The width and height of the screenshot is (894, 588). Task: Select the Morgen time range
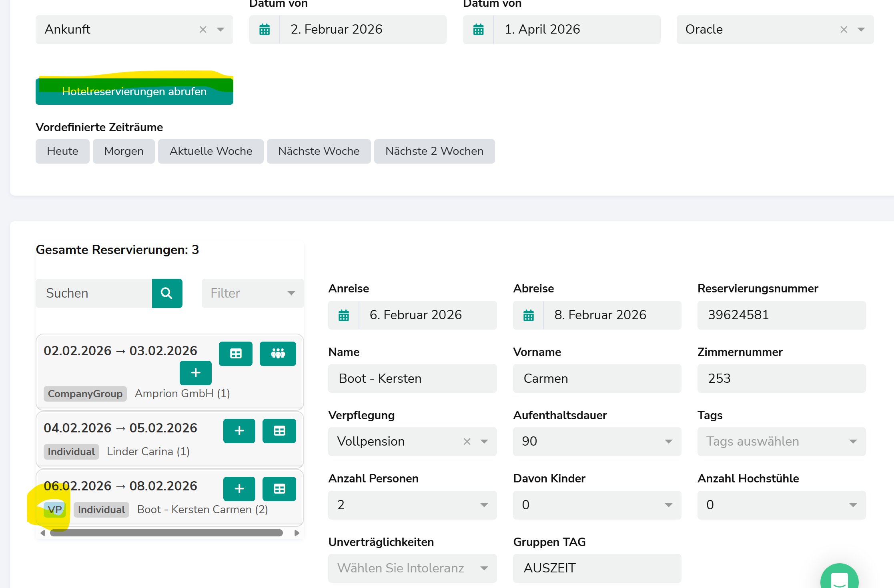124,151
